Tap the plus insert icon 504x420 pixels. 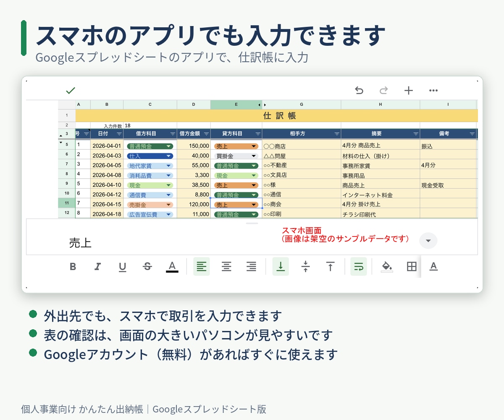[409, 90]
